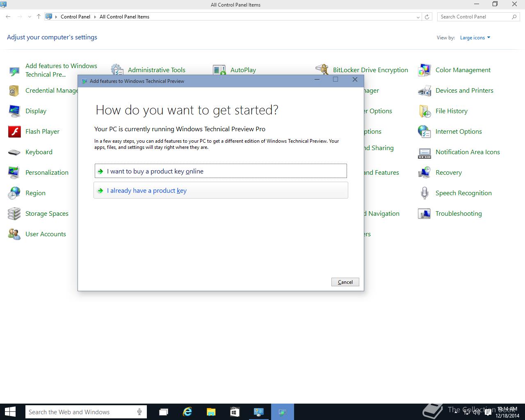Open the recent locations dropdown arrow
525x420 pixels.
[30, 17]
